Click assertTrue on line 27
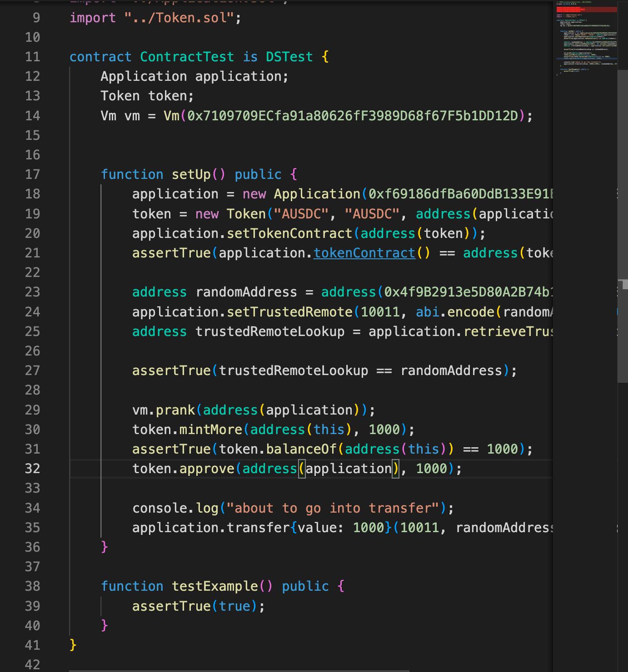Image resolution: width=628 pixels, height=672 pixels. click(x=171, y=371)
